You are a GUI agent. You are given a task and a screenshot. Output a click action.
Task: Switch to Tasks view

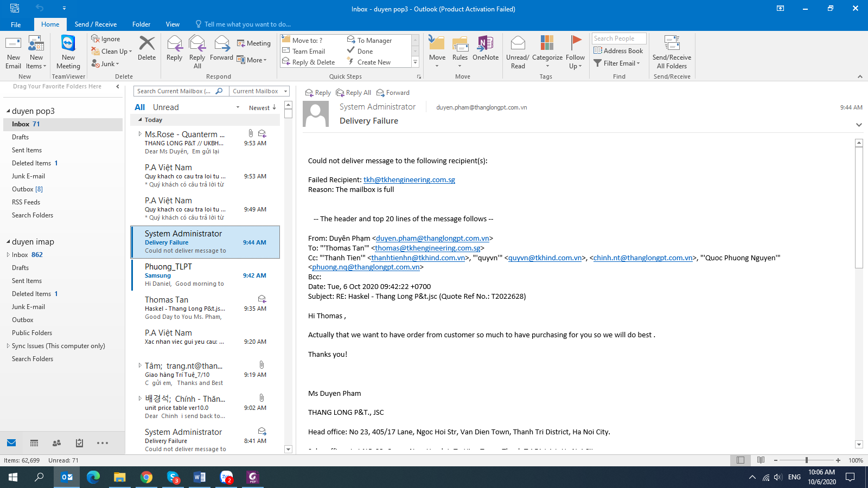click(x=79, y=443)
